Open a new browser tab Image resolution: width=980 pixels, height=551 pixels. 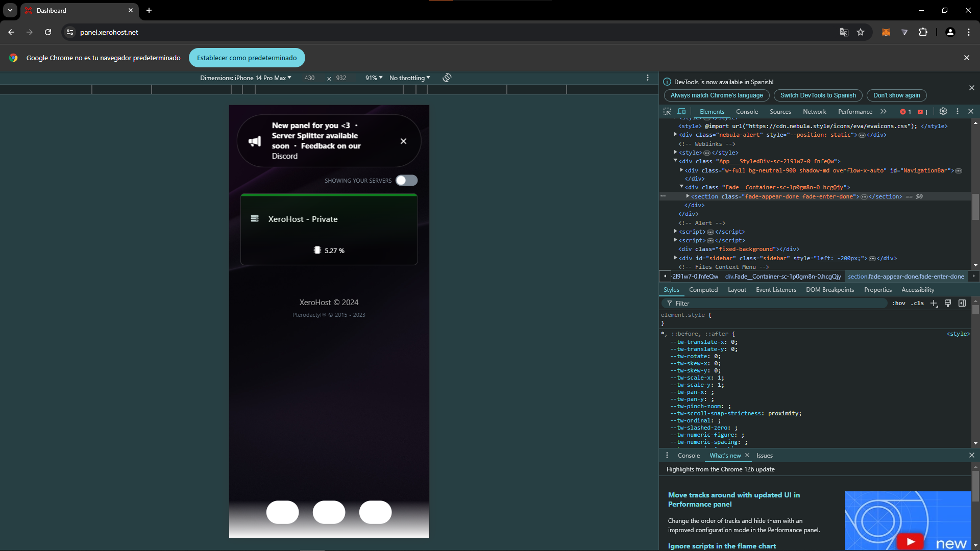pos(149,10)
